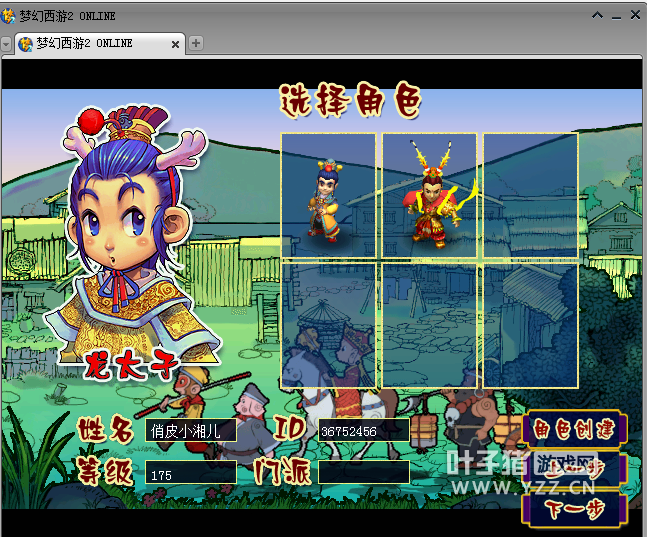Click the game icon on the tab
647x537 pixels.
(26, 44)
